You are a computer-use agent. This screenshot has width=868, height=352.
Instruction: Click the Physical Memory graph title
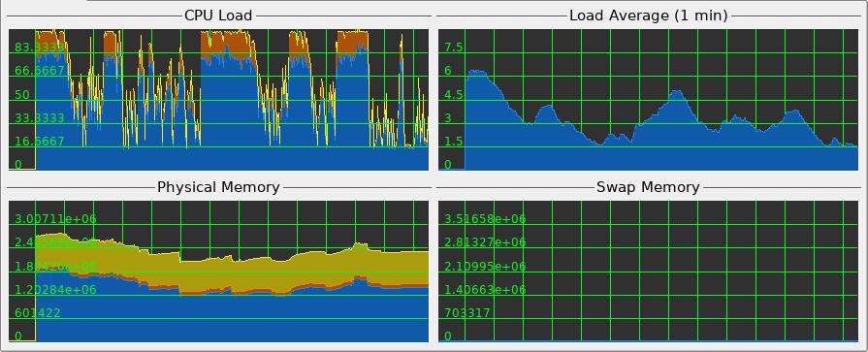(218, 187)
